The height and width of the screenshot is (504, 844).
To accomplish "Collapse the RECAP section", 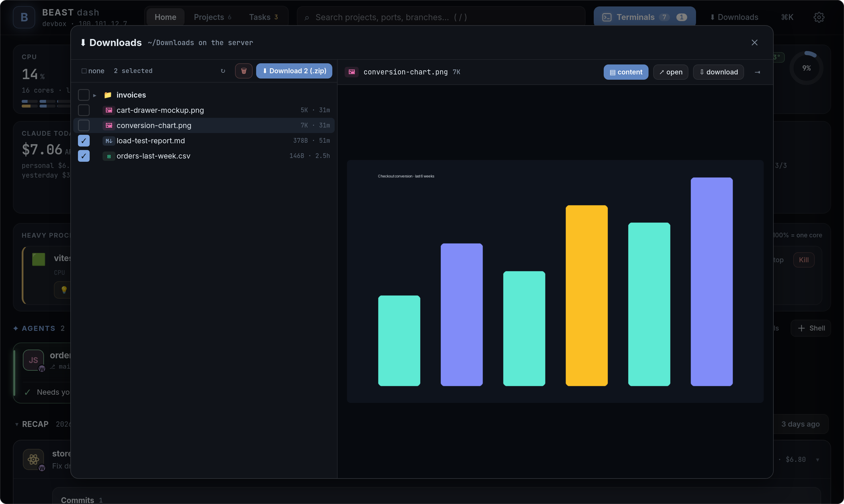I will (x=17, y=424).
